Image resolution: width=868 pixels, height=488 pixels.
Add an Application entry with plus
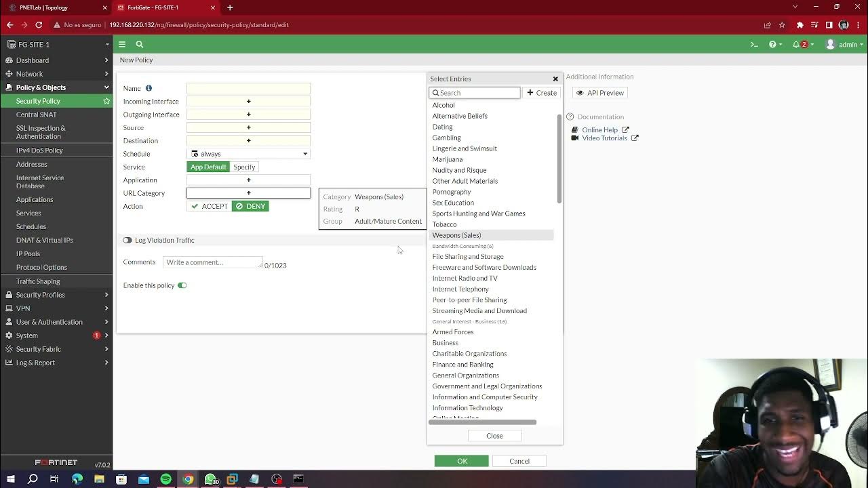pyautogui.click(x=248, y=180)
